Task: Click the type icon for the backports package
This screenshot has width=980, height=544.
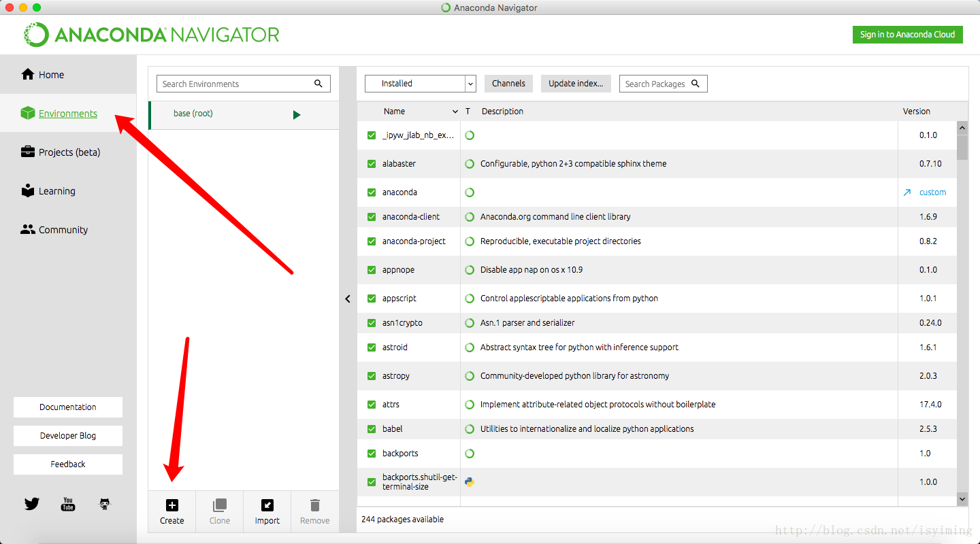Action: 470,454
